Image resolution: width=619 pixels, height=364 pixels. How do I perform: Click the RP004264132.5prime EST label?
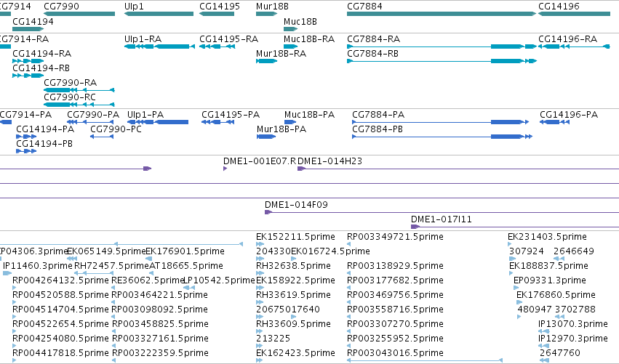click(61, 280)
